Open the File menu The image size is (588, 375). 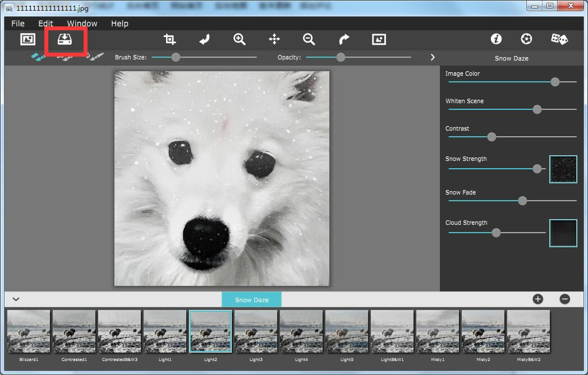18,24
